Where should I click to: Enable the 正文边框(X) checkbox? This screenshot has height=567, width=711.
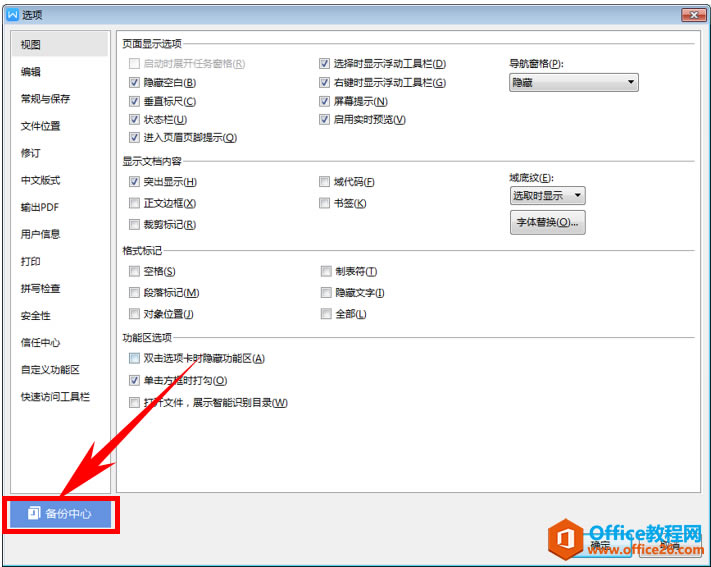pos(134,203)
